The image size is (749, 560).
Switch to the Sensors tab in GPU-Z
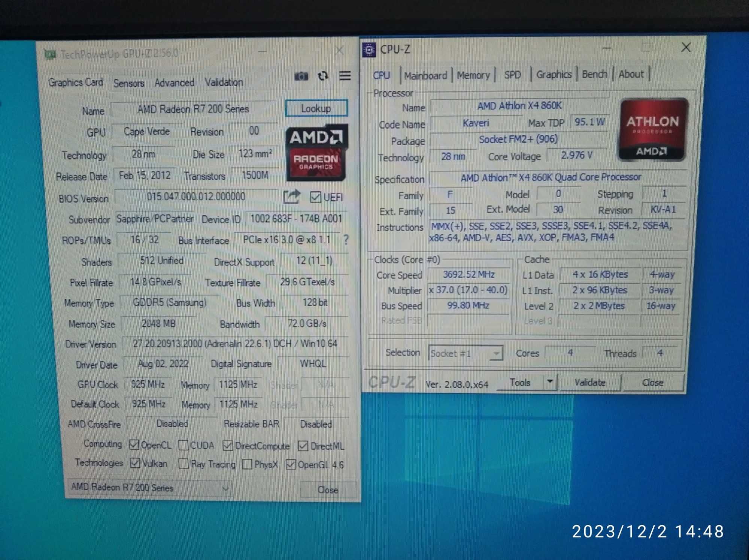pyautogui.click(x=128, y=83)
